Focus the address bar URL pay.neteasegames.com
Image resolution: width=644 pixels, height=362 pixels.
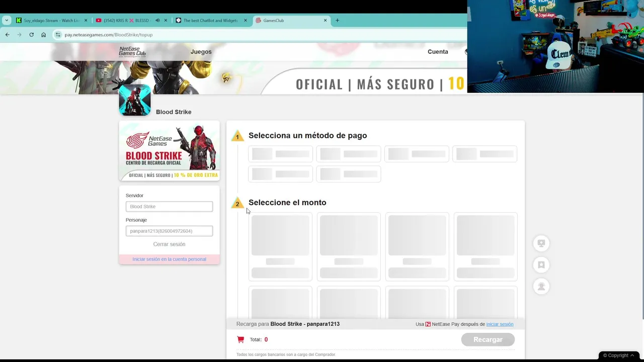109,35
